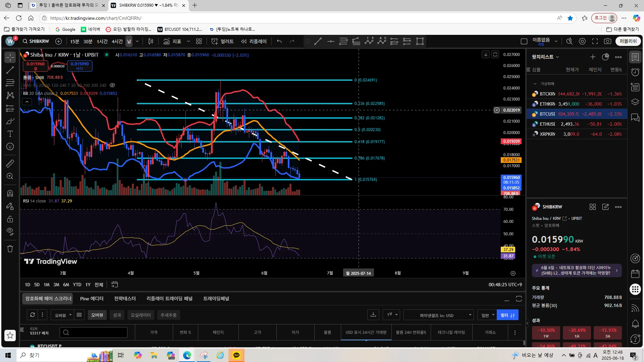The height and width of the screenshot is (362, 644).
Task: Toggle the lock all drawings icon
Action: pos(10,219)
